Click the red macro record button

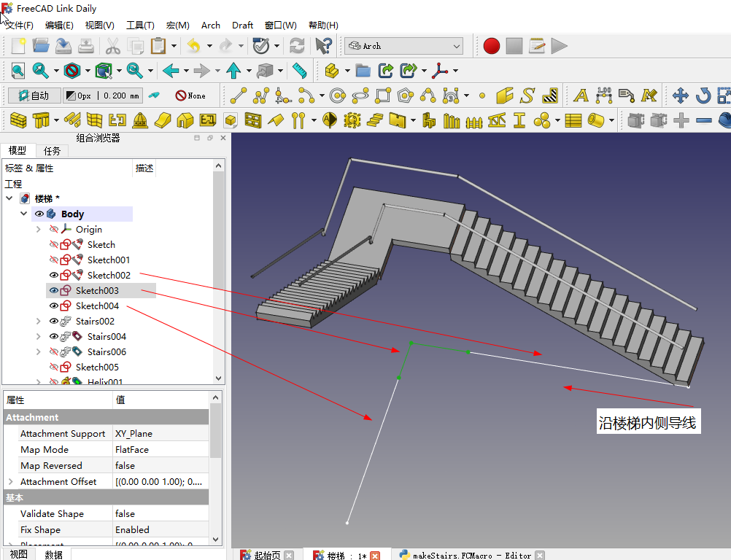(492, 46)
